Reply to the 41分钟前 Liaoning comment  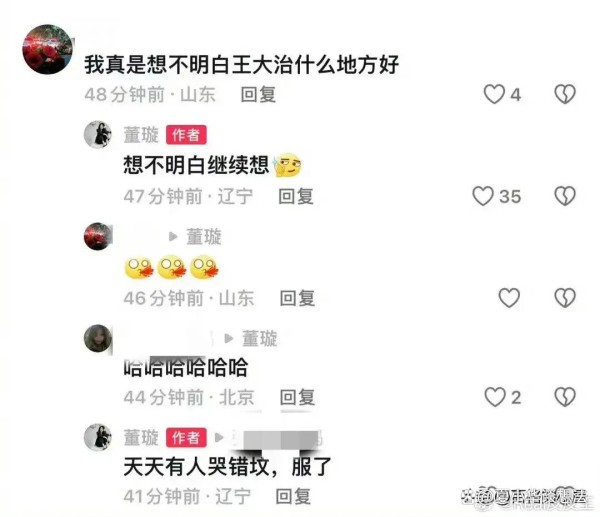click(x=293, y=496)
